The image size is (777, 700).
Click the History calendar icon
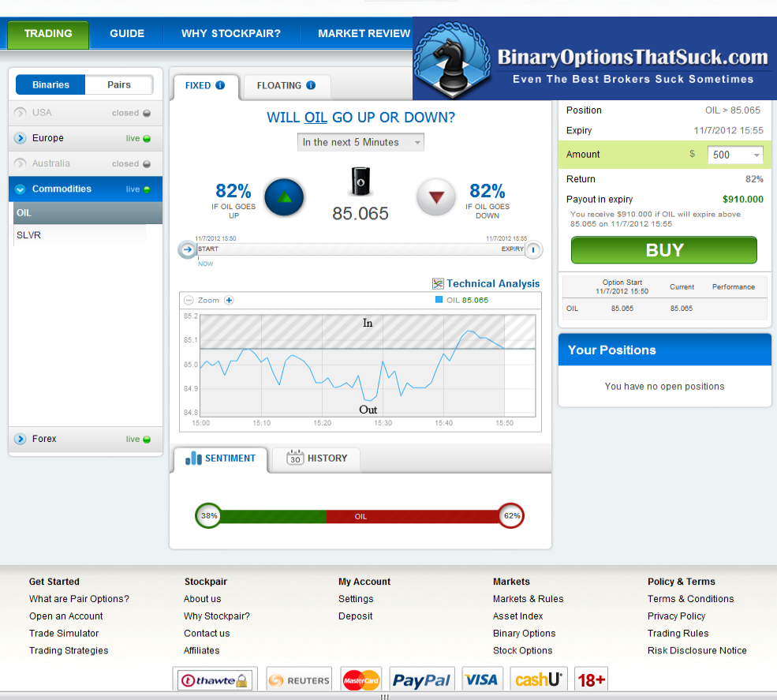[x=295, y=457]
